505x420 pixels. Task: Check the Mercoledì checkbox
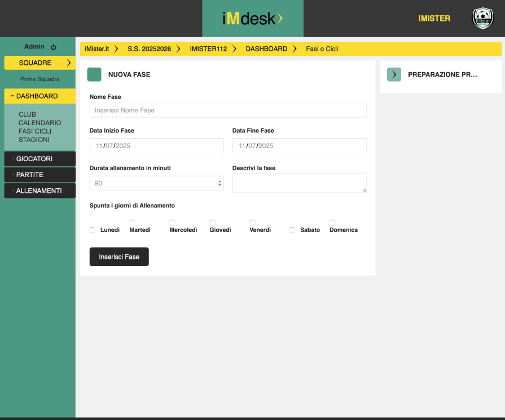coord(172,222)
